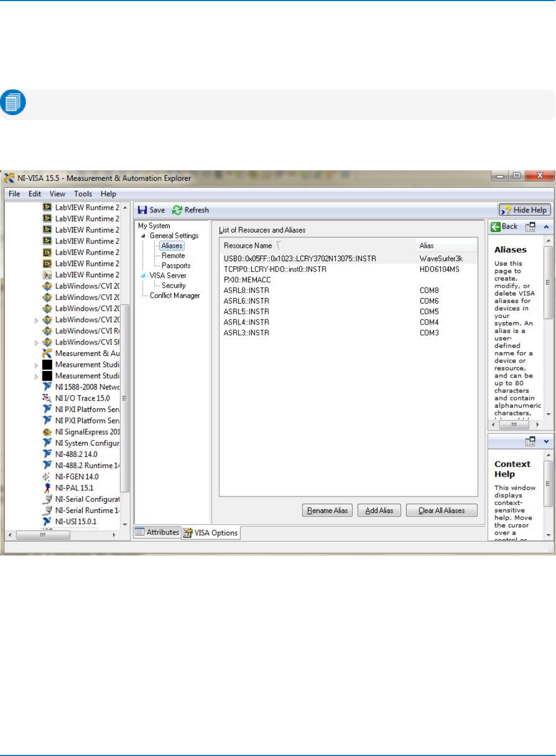Screen dimensions: 556x756
Task: Select Remote in My System tree
Action: coord(173,256)
